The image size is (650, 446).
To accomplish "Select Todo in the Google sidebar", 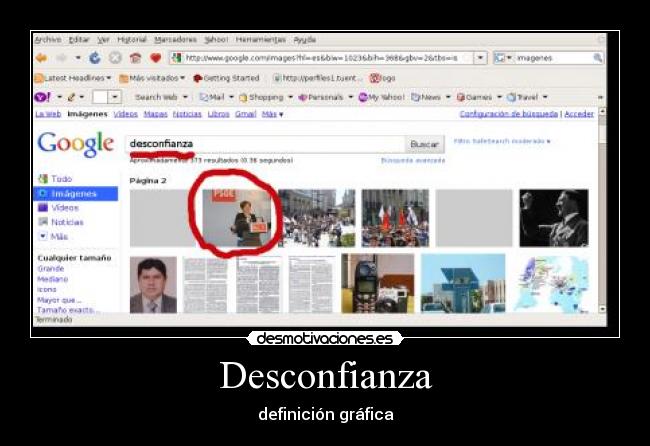I will 56,179.
